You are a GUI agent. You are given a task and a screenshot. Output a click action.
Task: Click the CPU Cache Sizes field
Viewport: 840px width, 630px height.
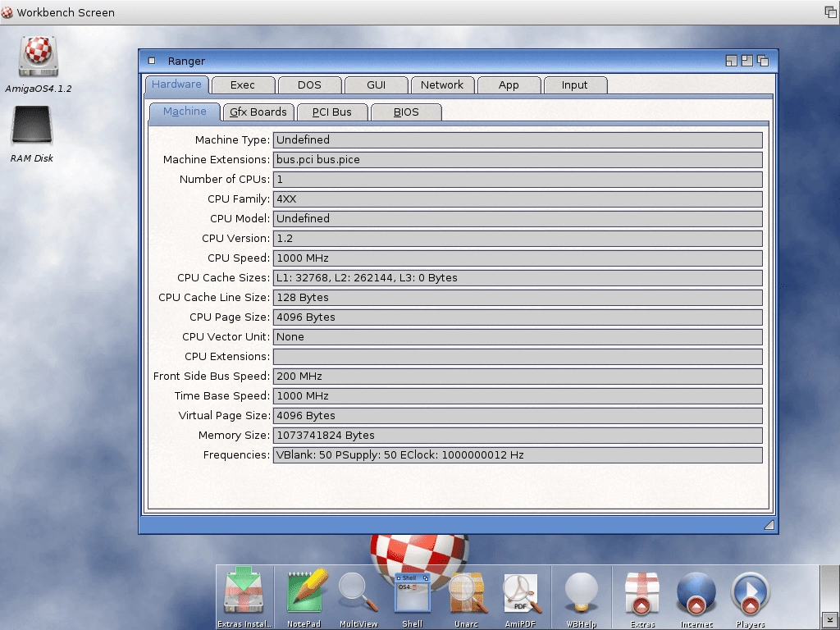[518, 278]
